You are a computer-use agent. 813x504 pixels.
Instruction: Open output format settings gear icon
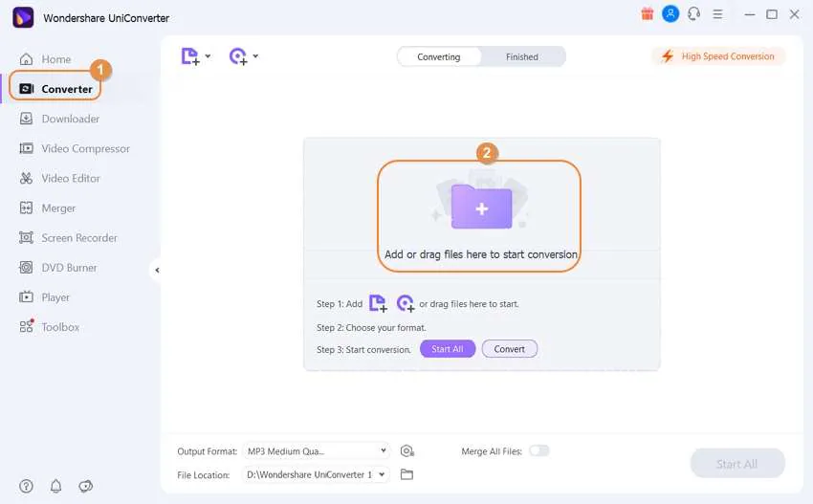click(x=407, y=451)
